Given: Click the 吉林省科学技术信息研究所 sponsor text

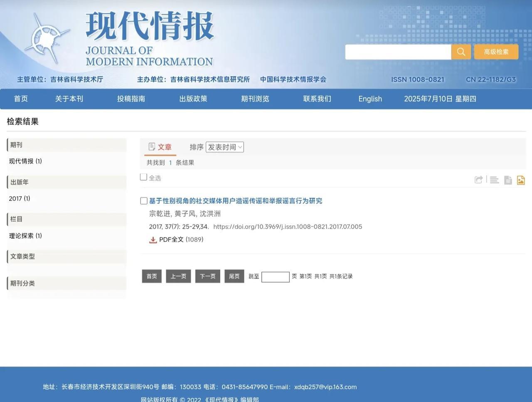Looking at the screenshot, I should tap(210, 79).
